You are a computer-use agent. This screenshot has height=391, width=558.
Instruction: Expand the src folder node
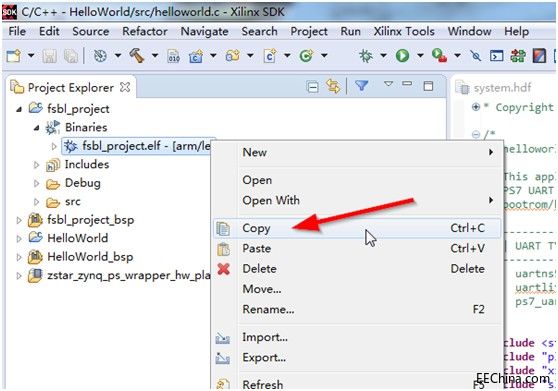coord(36,202)
